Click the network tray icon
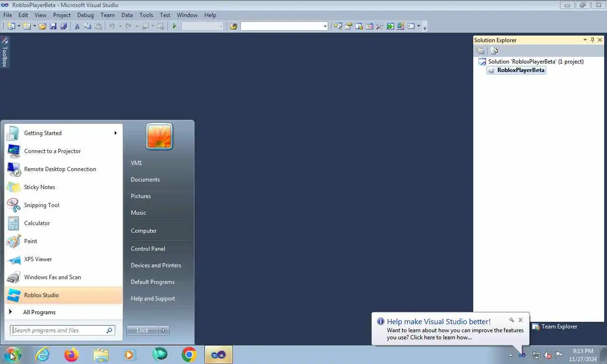 (536, 355)
